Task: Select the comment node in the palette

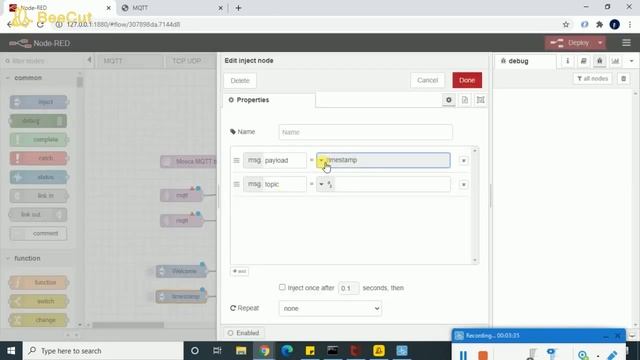Action: click(39, 233)
